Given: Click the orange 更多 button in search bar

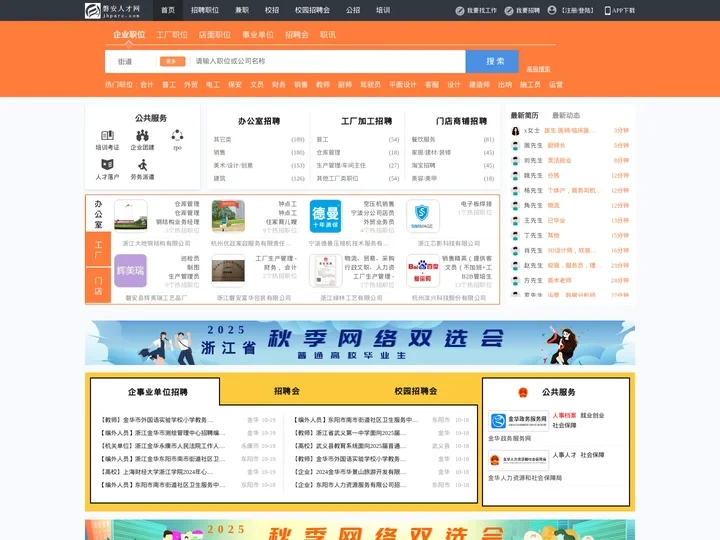Looking at the screenshot, I should [173, 61].
